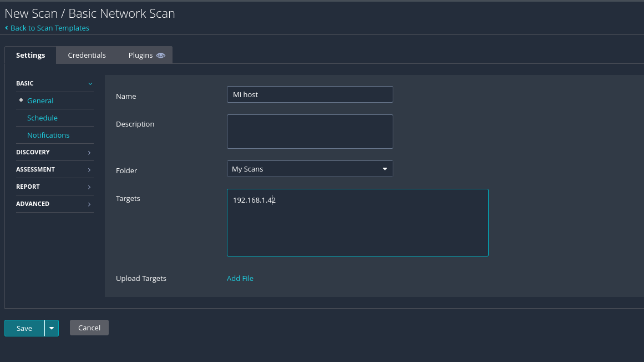Select General in the sidebar
This screenshot has height=362, width=644.
coord(40,100)
